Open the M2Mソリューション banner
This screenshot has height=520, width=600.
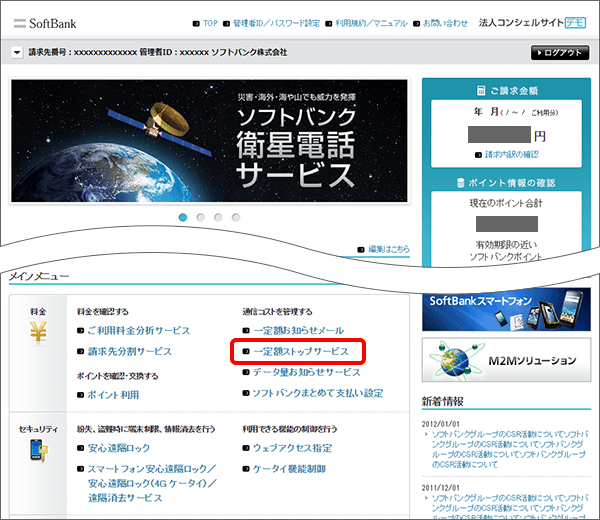(x=506, y=360)
